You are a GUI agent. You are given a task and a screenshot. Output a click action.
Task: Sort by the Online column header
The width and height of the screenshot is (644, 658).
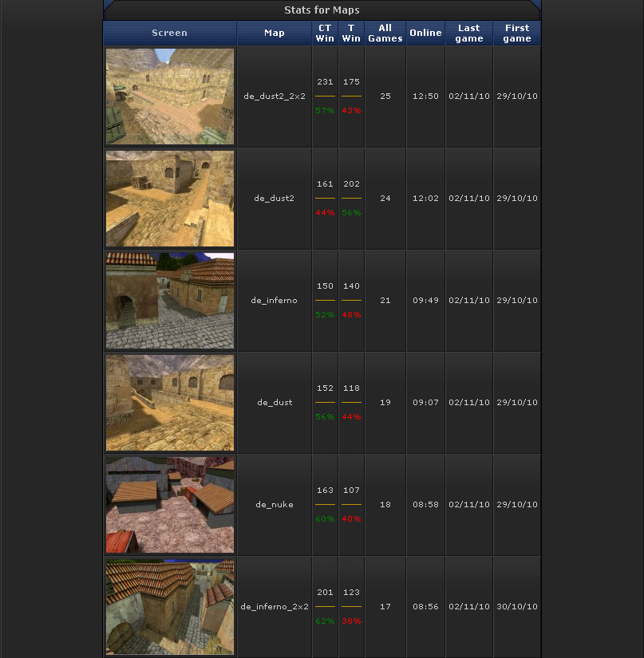425,33
